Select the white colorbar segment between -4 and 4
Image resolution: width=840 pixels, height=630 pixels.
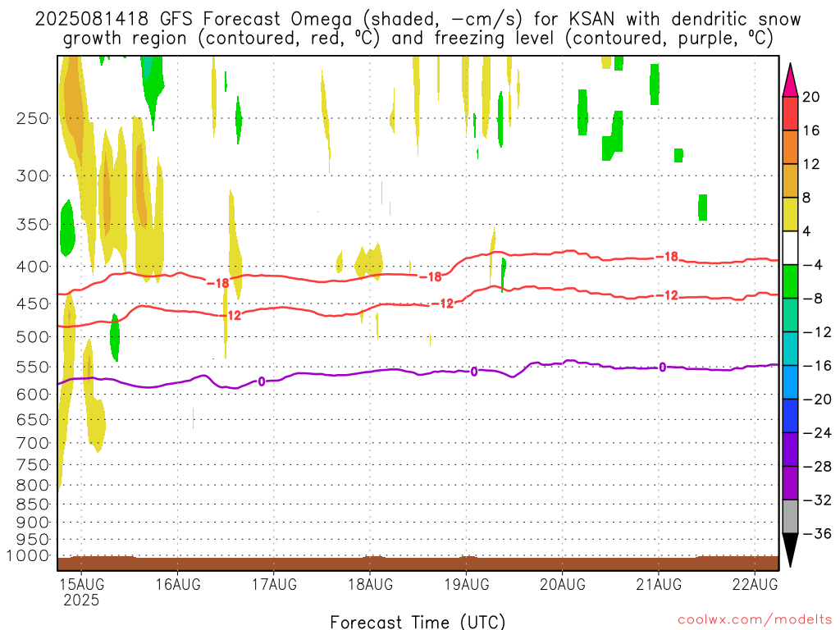coord(790,248)
